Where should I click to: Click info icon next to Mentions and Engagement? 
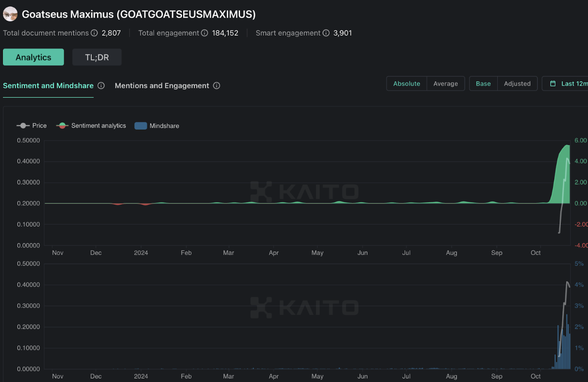pos(216,86)
